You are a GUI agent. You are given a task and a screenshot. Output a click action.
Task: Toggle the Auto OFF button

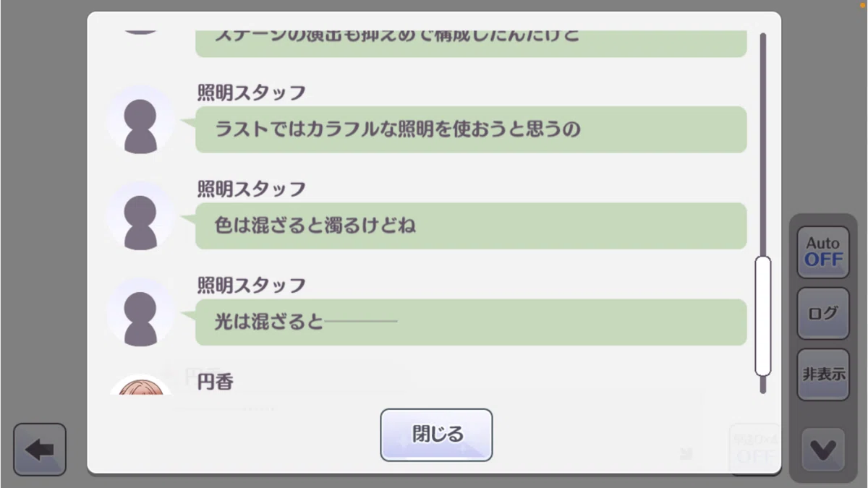(x=823, y=252)
